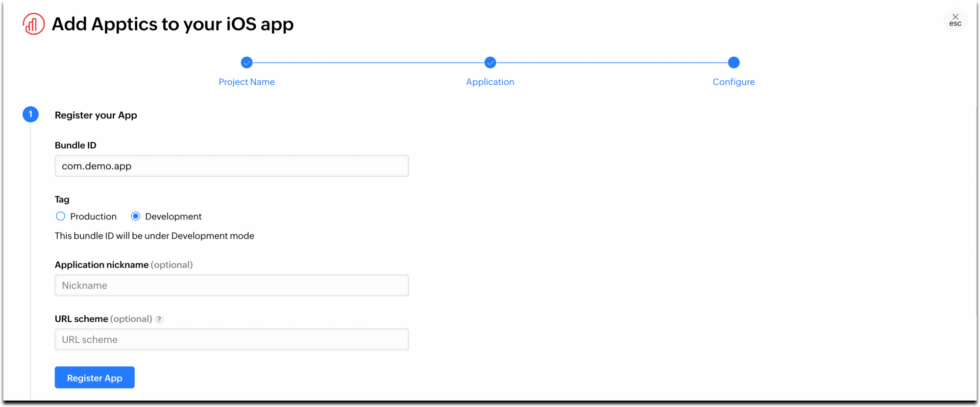
Task: Select the Development radio button
Action: pyautogui.click(x=136, y=216)
